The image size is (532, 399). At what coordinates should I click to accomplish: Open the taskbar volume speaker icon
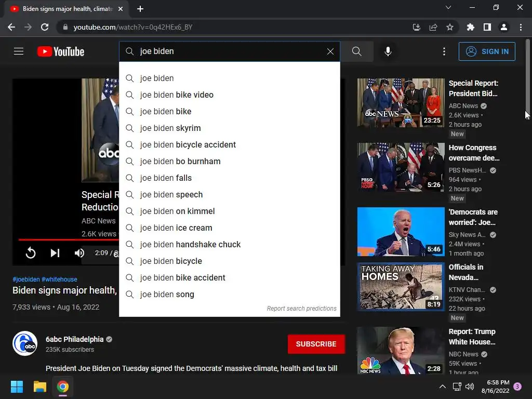point(470,387)
